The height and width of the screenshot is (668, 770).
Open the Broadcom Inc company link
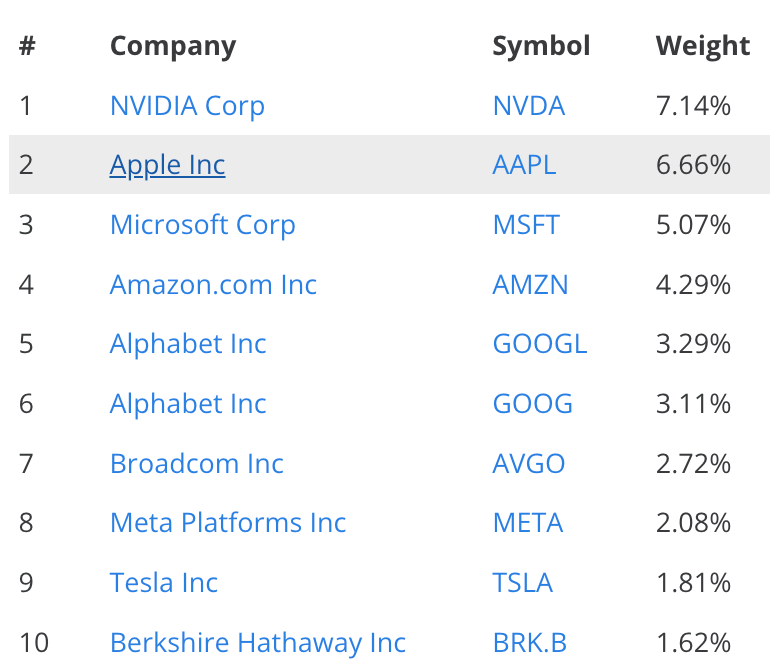click(x=196, y=464)
